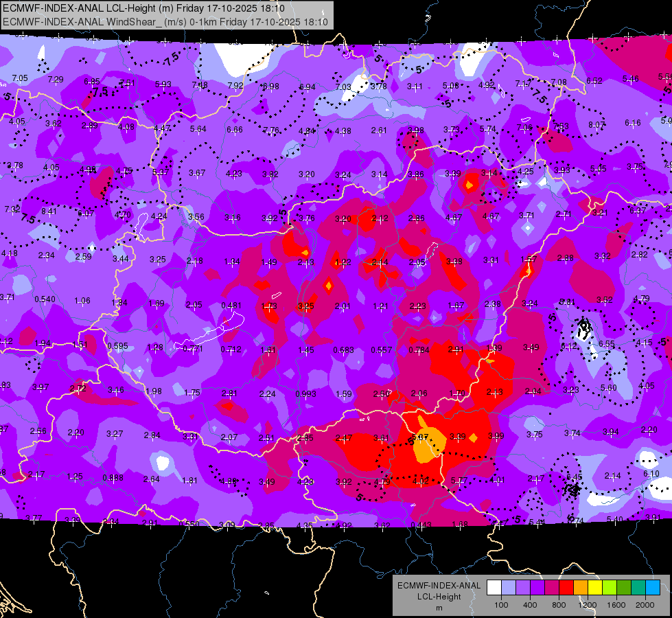Click the 2000 legend tick label
The width and height of the screenshot is (672, 618).
click(x=645, y=605)
